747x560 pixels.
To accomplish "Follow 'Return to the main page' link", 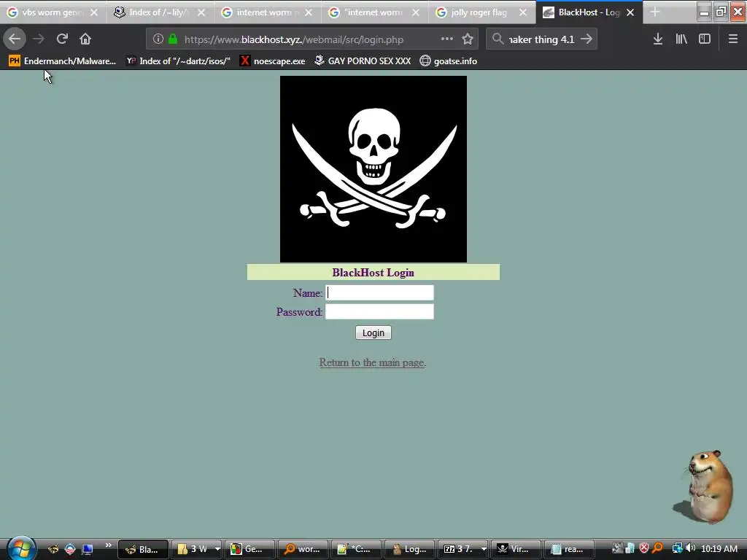I will click(373, 363).
